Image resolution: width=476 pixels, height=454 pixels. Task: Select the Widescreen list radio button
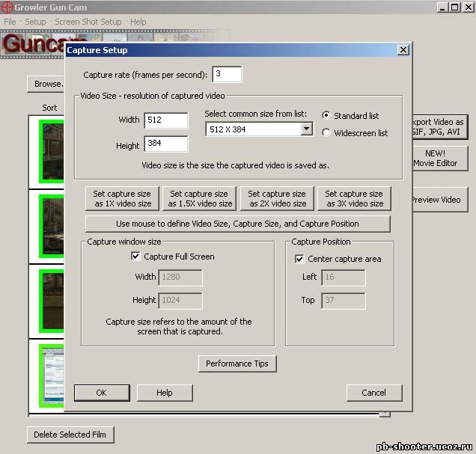point(326,133)
